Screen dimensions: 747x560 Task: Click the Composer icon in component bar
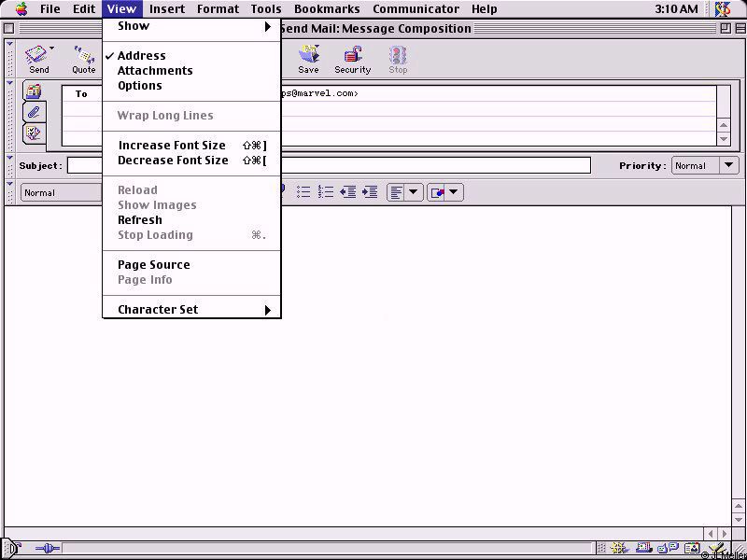716,549
